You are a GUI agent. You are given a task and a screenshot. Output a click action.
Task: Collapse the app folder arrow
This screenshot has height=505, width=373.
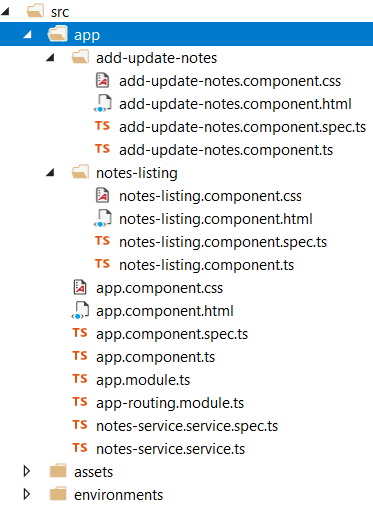[27, 34]
